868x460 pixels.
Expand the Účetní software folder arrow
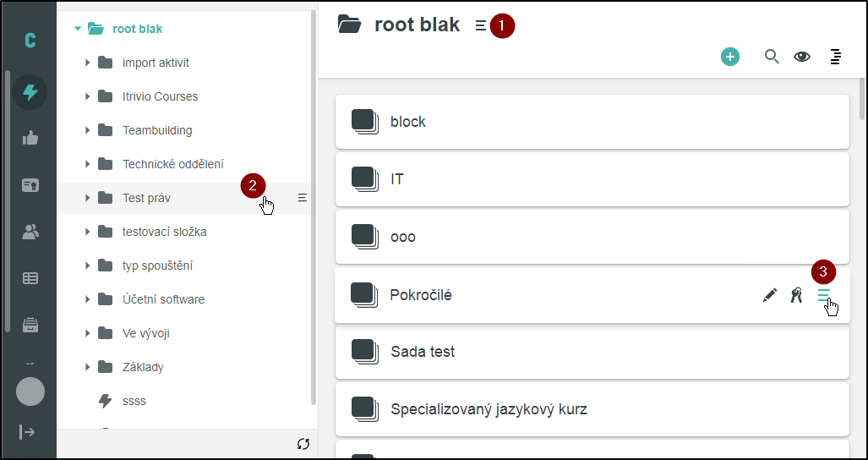pos(87,299)
